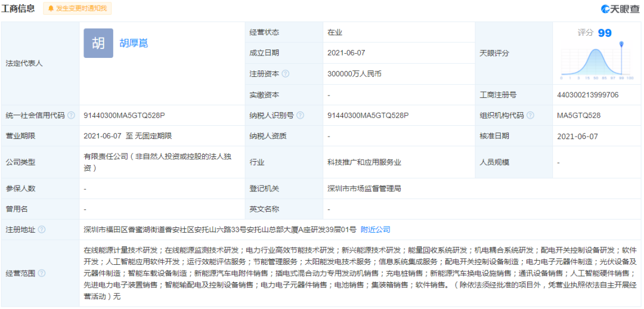Click the 实缴资本 label
Viewport: 644px width, 309px height.
point(264,95)
